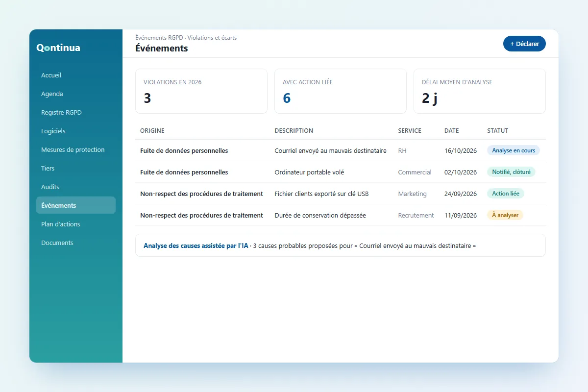
Task: Click the date 02/10/2026
Action: coord(461,172)
